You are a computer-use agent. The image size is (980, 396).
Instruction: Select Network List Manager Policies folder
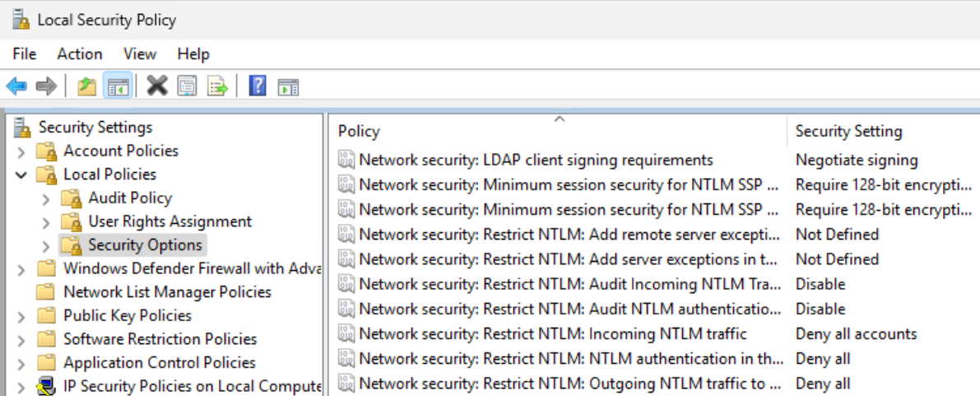point(167,292)
